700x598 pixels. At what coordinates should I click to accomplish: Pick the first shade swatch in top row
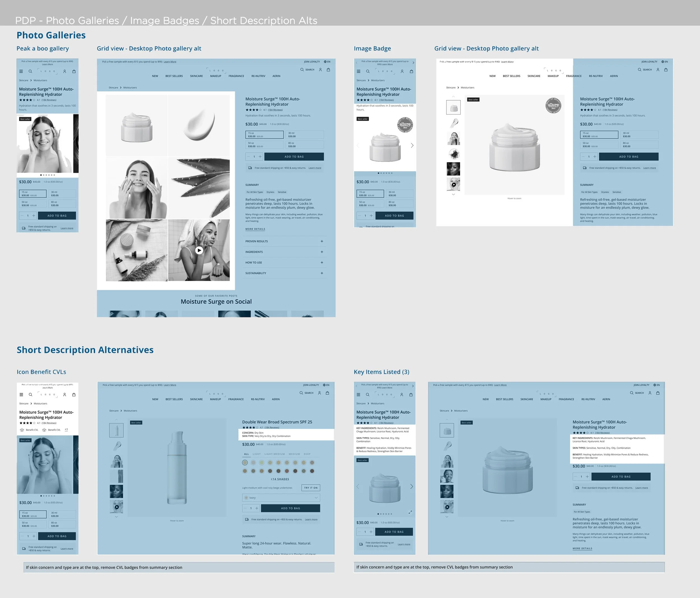pyautogui.click(x=245, y=462)
